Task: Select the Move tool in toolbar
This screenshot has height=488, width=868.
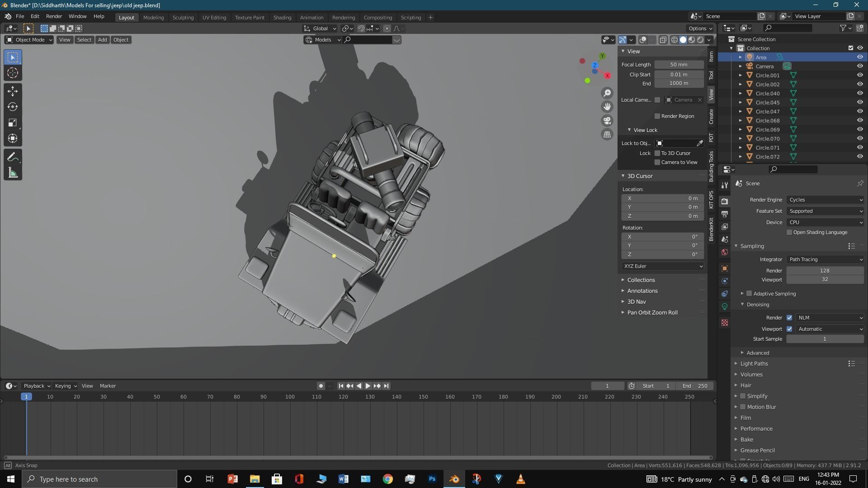Action: [x=13, y=91]
